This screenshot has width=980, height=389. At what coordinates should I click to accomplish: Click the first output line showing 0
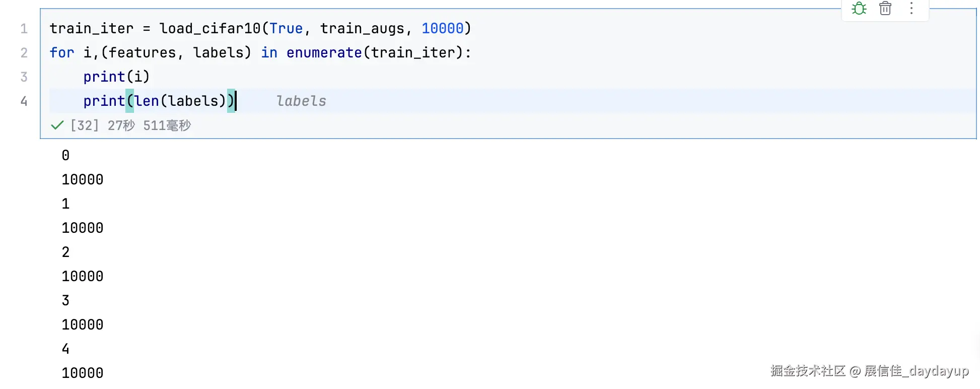coord(65,156)
